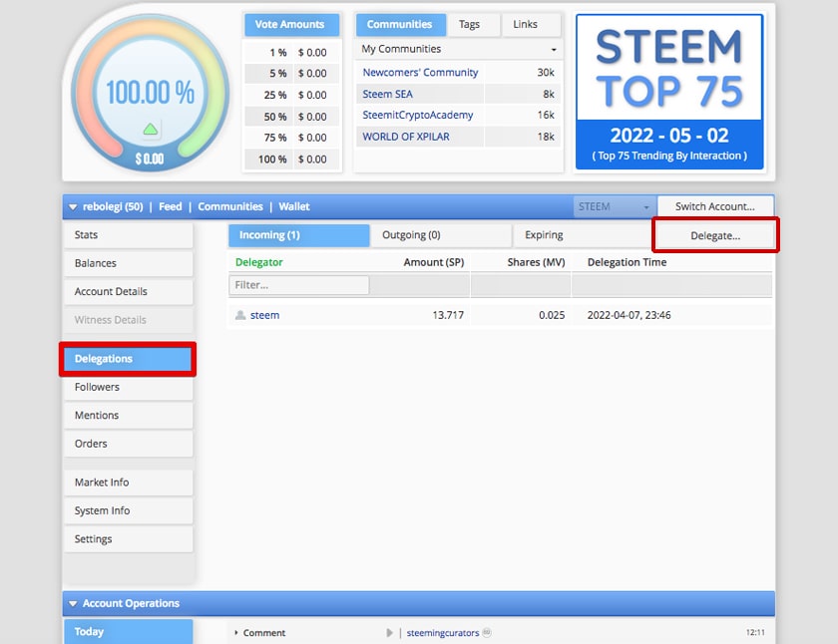Expand the Comment operation row
The image size is (838, 644).
pos(235,633)
